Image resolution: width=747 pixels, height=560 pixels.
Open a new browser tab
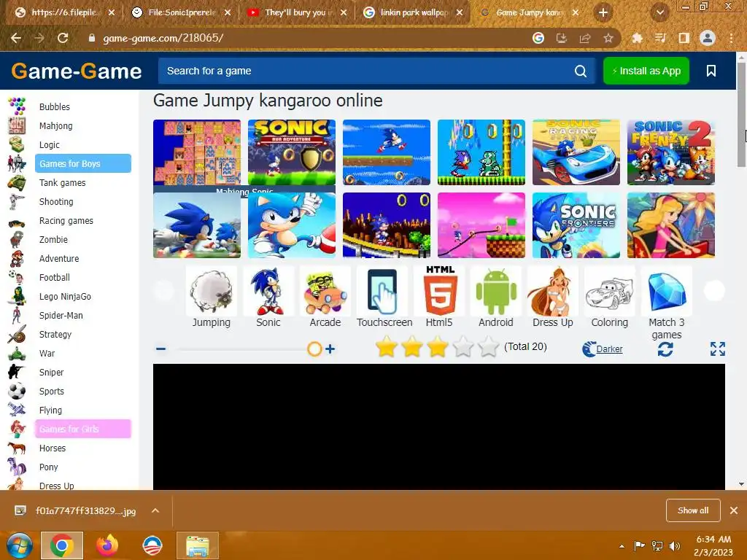click(603, 13)
